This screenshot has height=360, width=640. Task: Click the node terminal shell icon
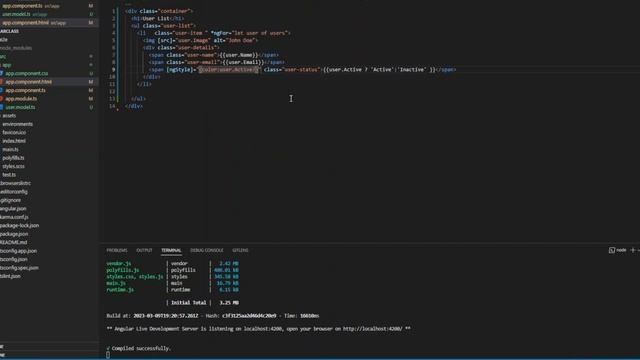[x=612, y=250]
